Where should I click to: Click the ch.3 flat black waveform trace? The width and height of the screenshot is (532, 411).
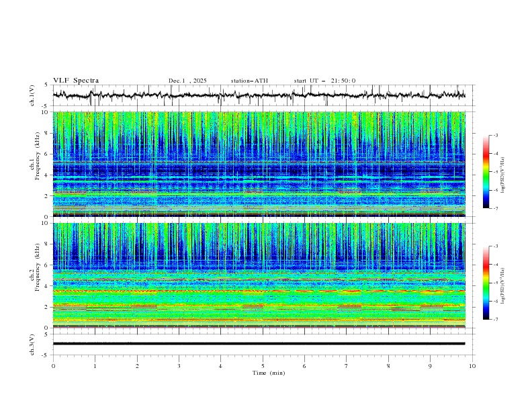tap(259, 344)
